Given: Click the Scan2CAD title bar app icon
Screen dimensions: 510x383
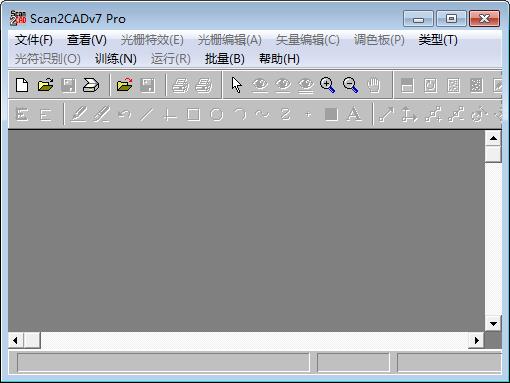Looking at the screenshot, I should point(18,18).
